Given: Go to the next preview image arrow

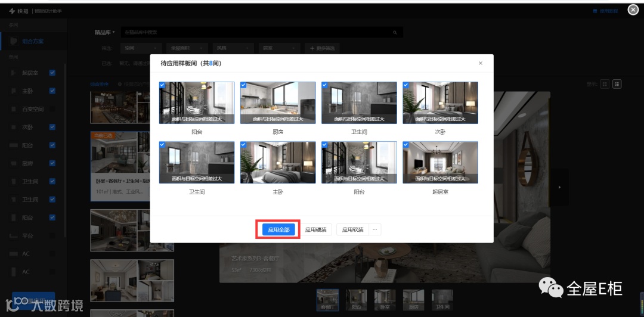Looking at the screenshot, I should 559,187.
